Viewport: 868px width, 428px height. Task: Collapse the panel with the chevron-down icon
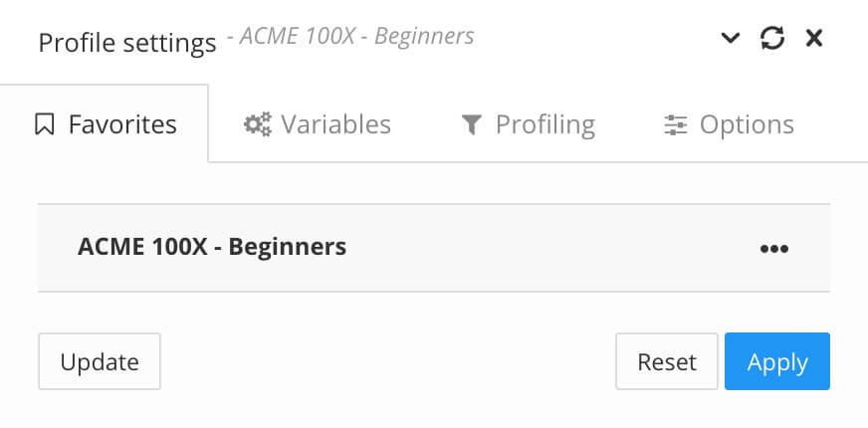731,39
